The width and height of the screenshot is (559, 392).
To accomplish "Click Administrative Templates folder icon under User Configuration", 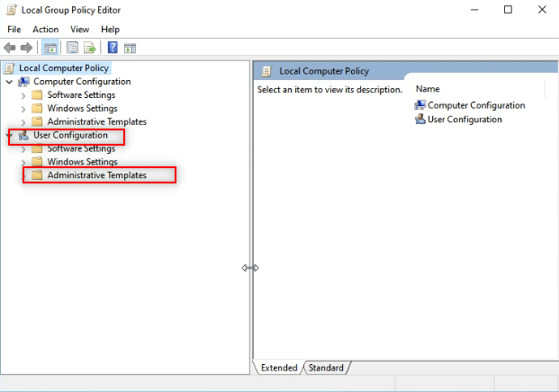I will (x=37, y=175).
